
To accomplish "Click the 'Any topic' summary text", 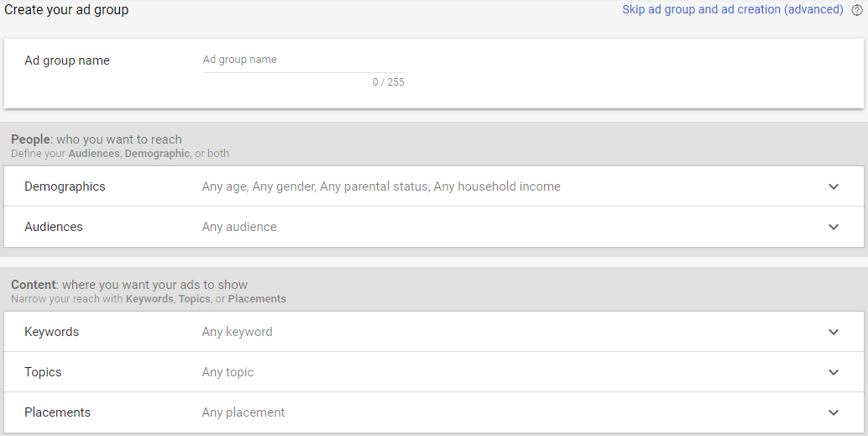I will [227, 372].
